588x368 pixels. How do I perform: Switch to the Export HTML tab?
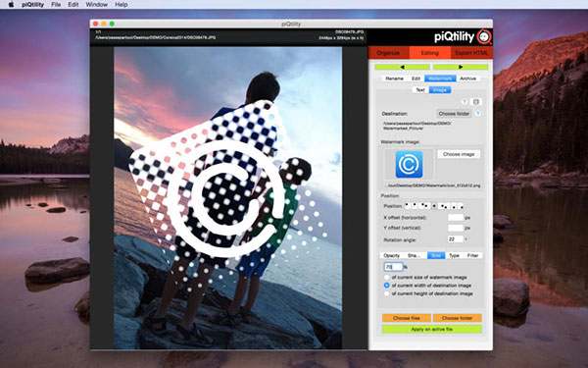(x=471, y=53)
